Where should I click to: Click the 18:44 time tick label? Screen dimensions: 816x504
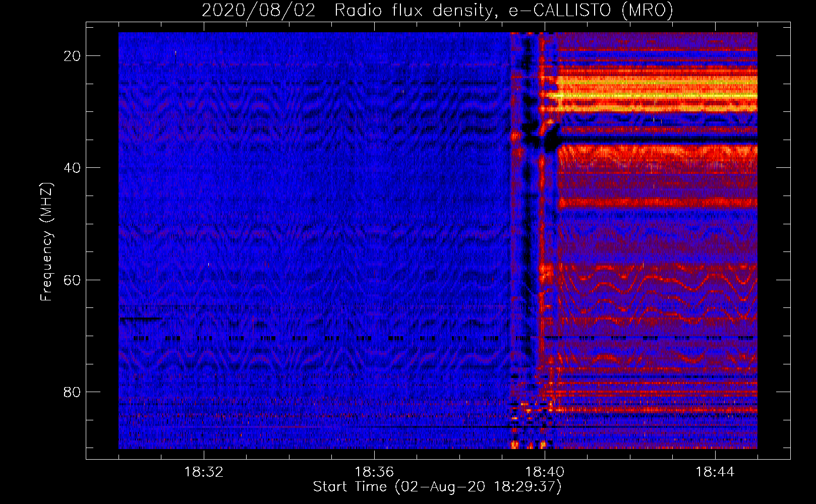pyautogui.click(x=715, y=472)
